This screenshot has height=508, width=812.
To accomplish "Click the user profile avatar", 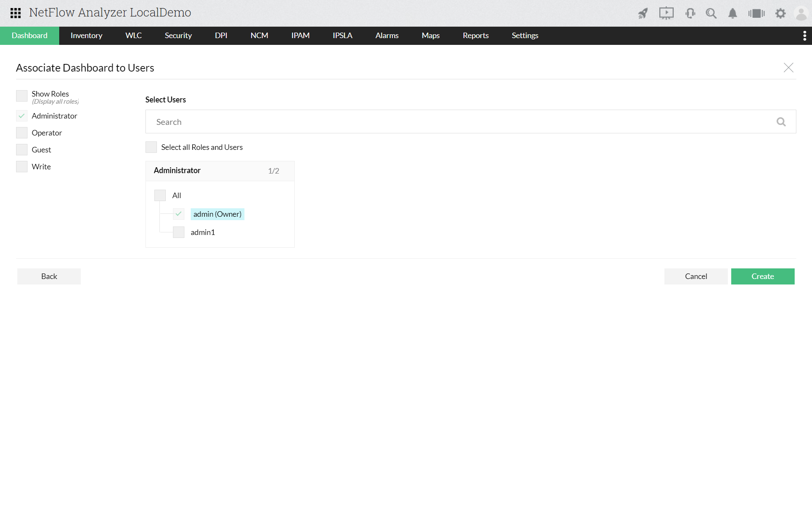I will 801,14.
